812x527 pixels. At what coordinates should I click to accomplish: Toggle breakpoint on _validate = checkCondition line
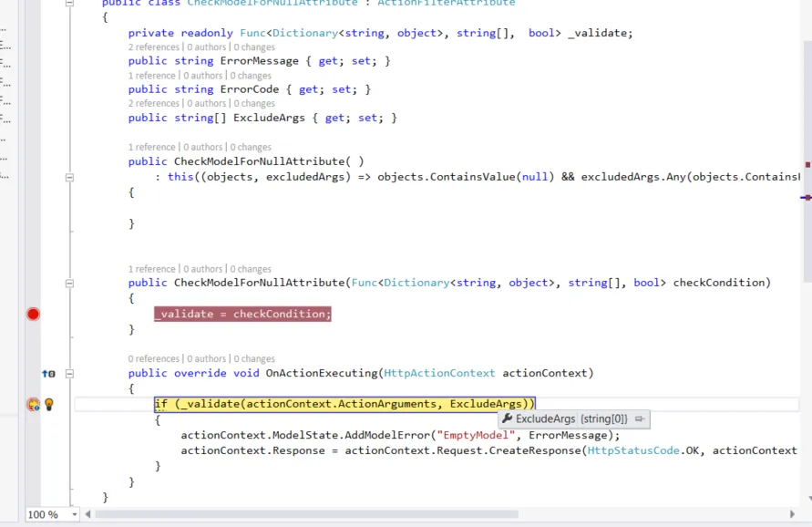(33, 314)
